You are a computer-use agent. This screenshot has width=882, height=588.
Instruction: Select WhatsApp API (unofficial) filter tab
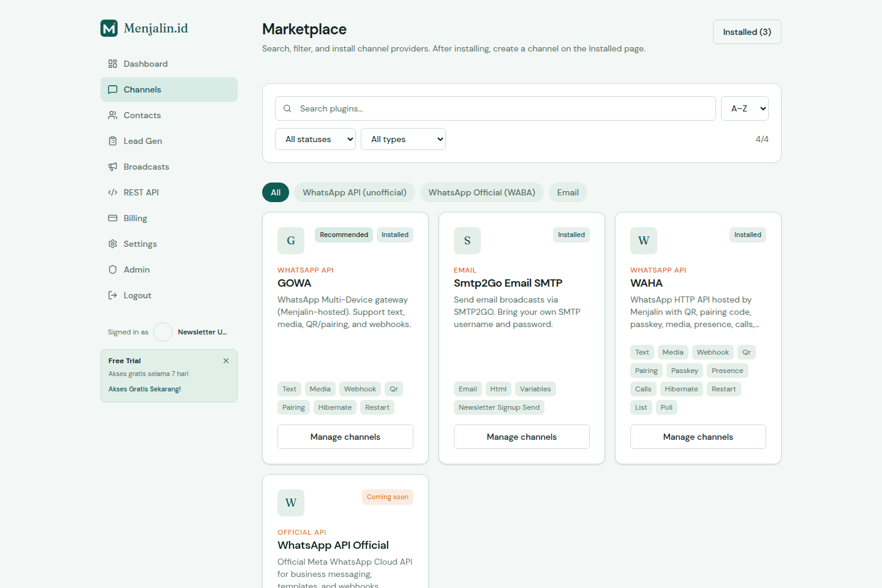[355, 192]
